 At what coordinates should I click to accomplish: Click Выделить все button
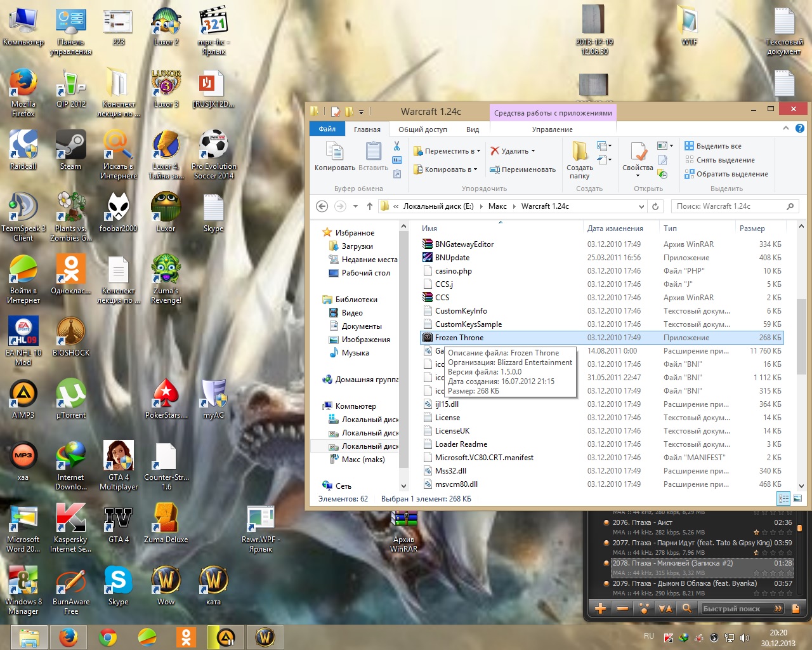coord(713,146)
